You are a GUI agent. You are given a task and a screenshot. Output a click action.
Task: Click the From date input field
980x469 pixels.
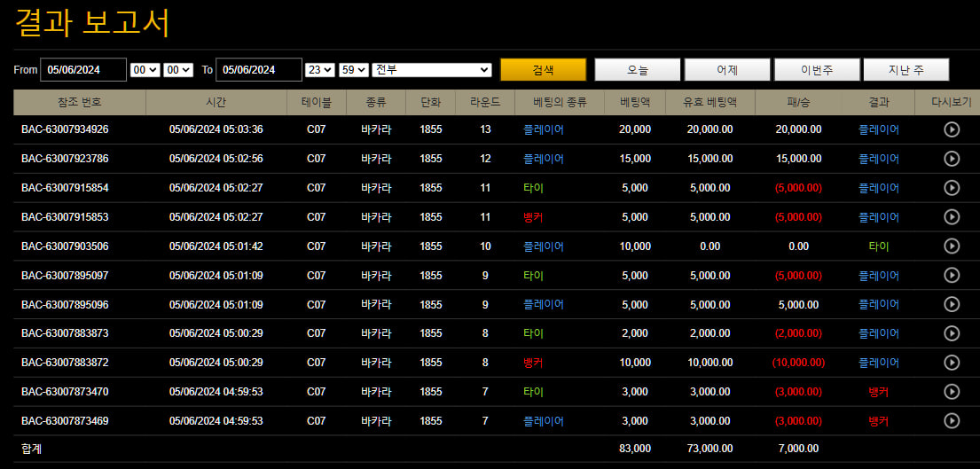click(83, 70)
